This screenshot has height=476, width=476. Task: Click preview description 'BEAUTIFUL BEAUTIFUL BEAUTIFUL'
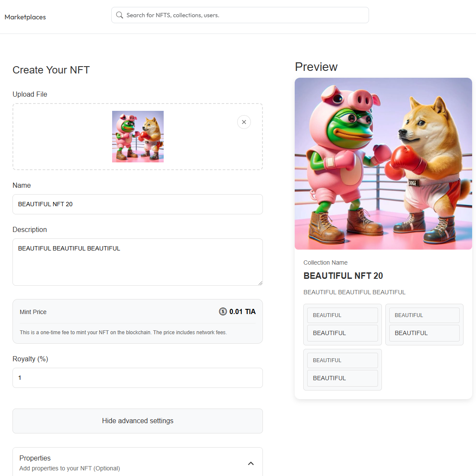[354, 292]
